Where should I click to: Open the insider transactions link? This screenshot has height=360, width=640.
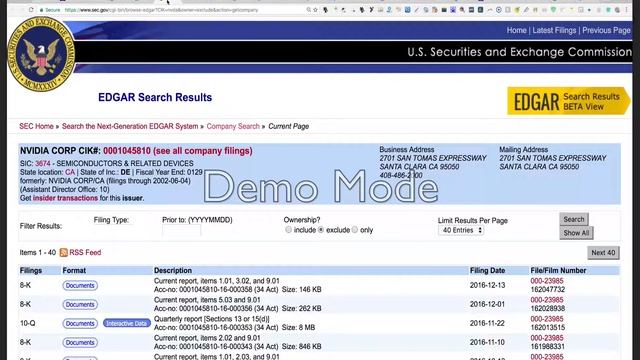tap(65, 198)
